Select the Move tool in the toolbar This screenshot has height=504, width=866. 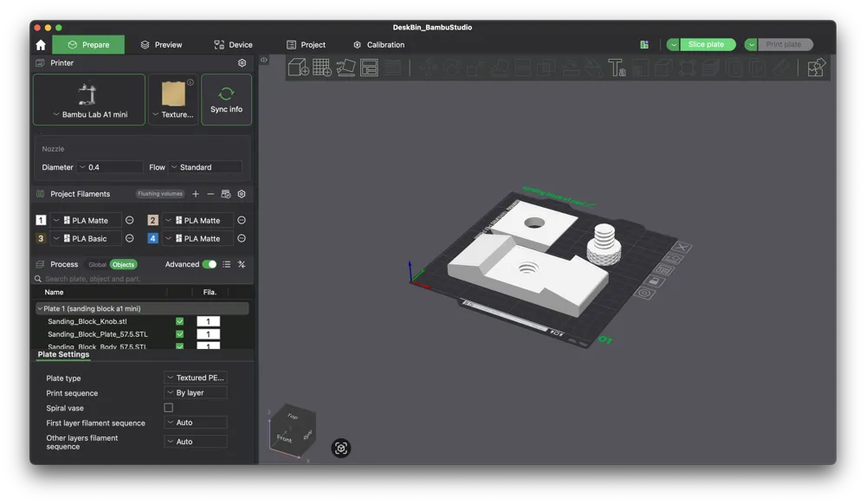pyautogui.click(x=427, y=67)
